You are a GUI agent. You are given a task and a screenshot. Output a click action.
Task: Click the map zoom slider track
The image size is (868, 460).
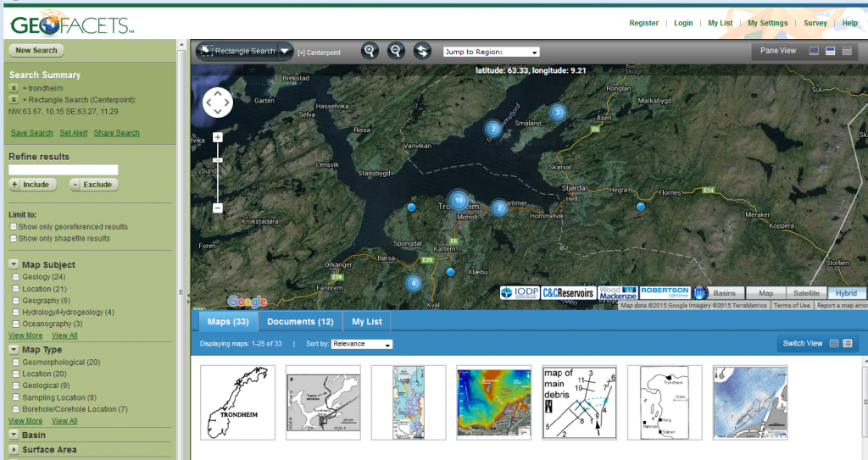pyautogui.click(x=218, y=182)
